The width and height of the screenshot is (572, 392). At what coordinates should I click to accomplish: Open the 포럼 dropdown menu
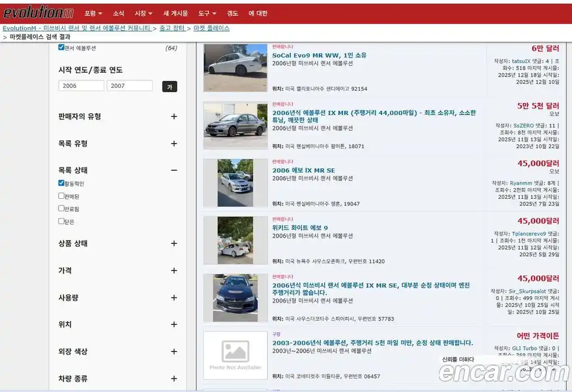pos(93,13)
